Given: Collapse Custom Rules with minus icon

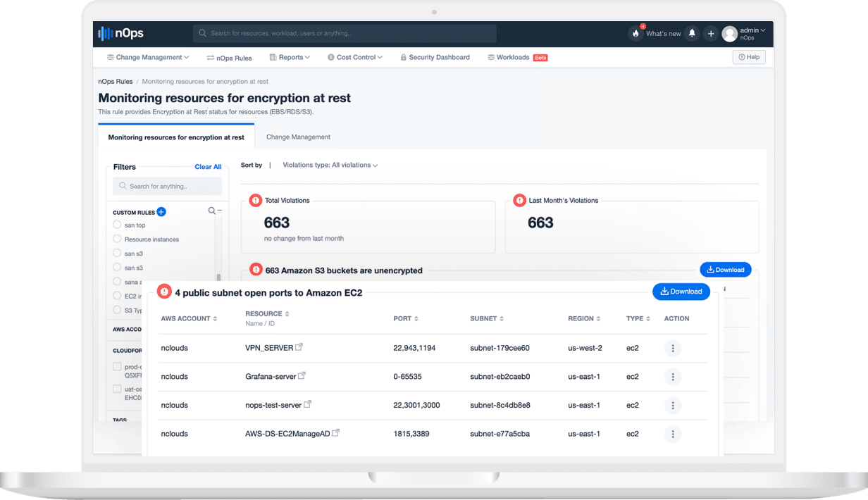Looking at the screenshot, I should click(219, 211).
